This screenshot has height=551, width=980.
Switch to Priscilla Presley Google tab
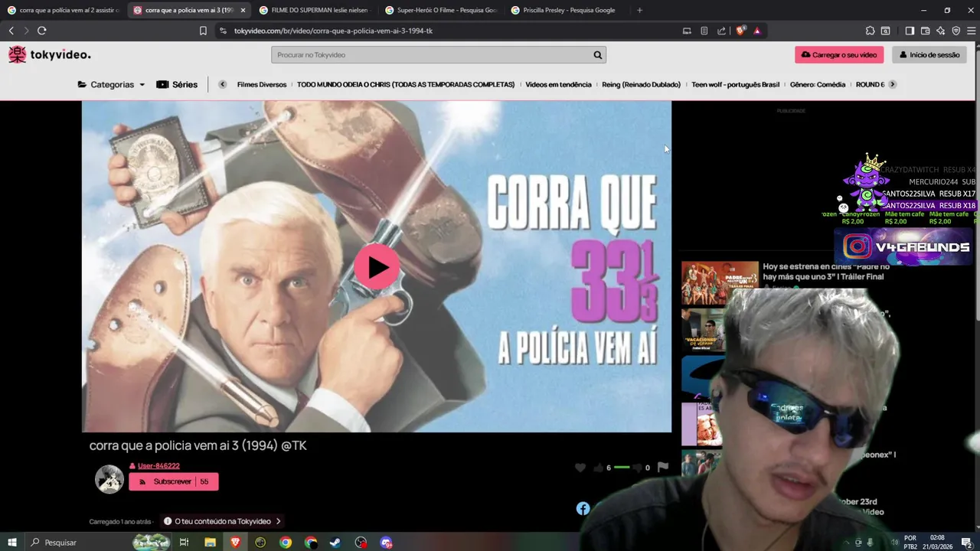[567, 10]
